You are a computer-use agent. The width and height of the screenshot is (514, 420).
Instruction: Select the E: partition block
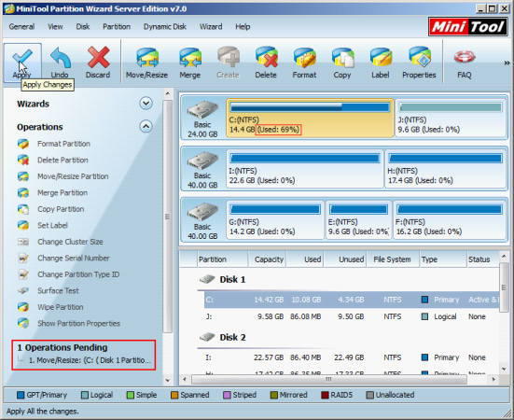358,220
